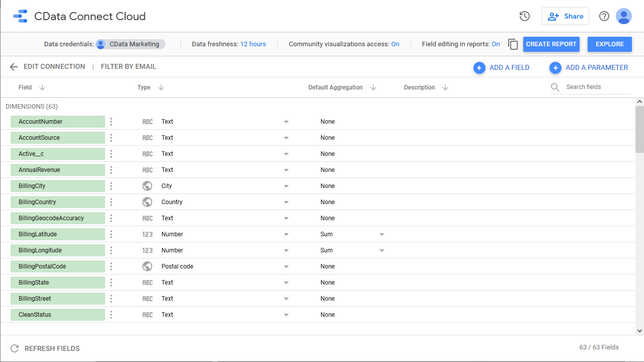The width and height of the screenshot is (644, 362).
Task: Open type dropdown for BillingCountry
Action: (x=286, y=202)
